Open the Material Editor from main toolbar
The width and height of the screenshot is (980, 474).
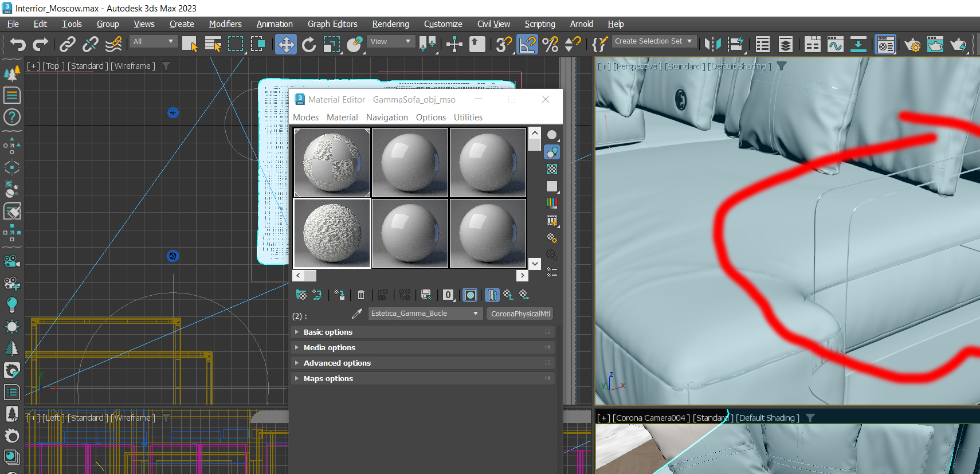pyautogui.click(x=885, y=44)
